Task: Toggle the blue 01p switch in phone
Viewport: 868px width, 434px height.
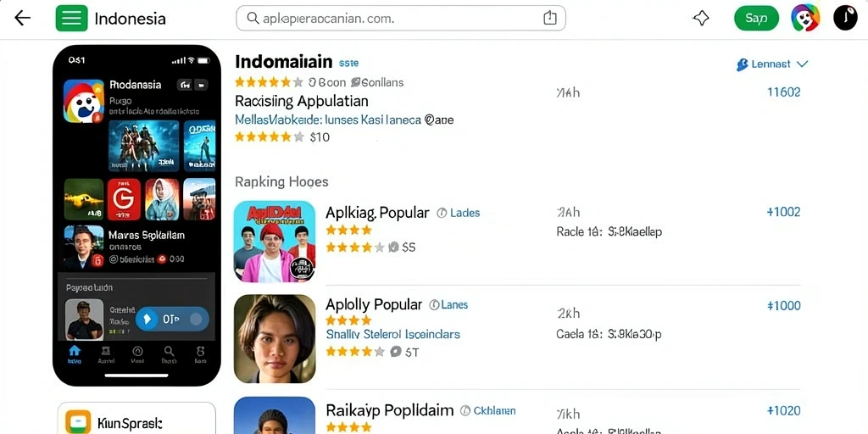Action: tap(172, 319)
